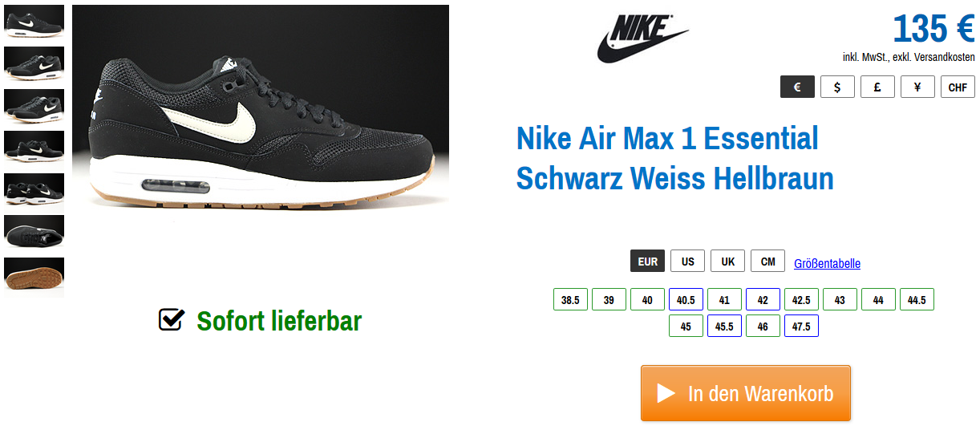Image resolution: width=980 pixels, height=426 pixels.
Task: Select the euro currency symbol
Action: click(x=797, y=87)
